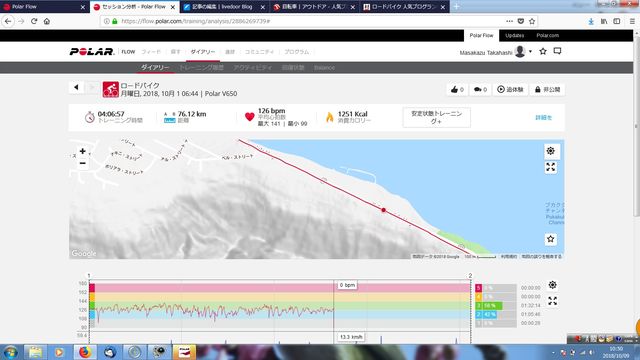Screen dimensions: 640x360
Task: Open Google logo on map
Action: click(84, 253)
